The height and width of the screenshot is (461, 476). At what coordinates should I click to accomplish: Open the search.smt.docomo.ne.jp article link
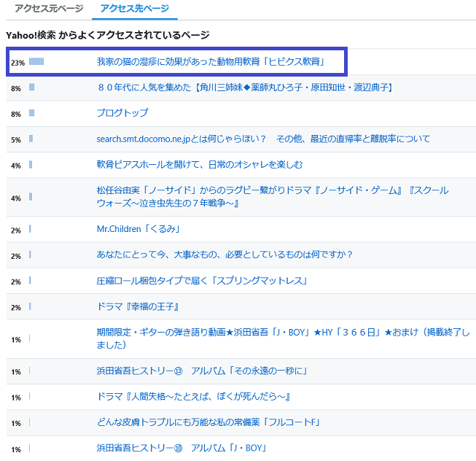coord(263,139)
